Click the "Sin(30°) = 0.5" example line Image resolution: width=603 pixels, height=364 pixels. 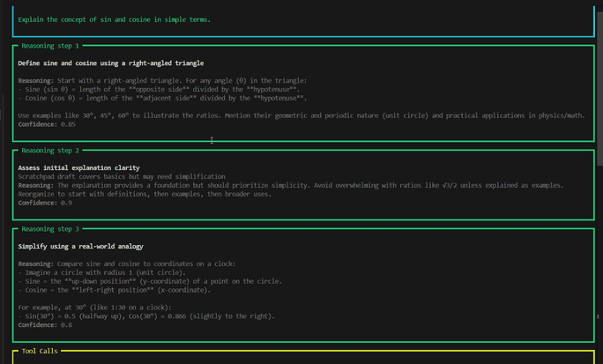pyautogui.click(x=146, y=316)
